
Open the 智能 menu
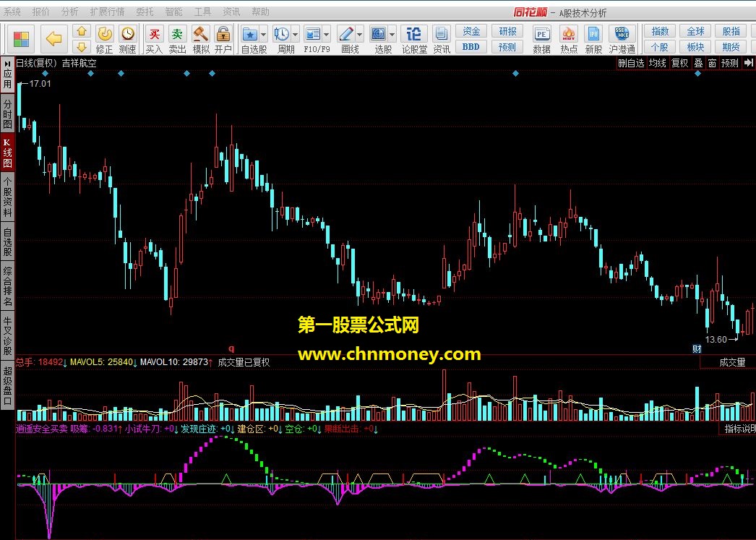[173, 12]
